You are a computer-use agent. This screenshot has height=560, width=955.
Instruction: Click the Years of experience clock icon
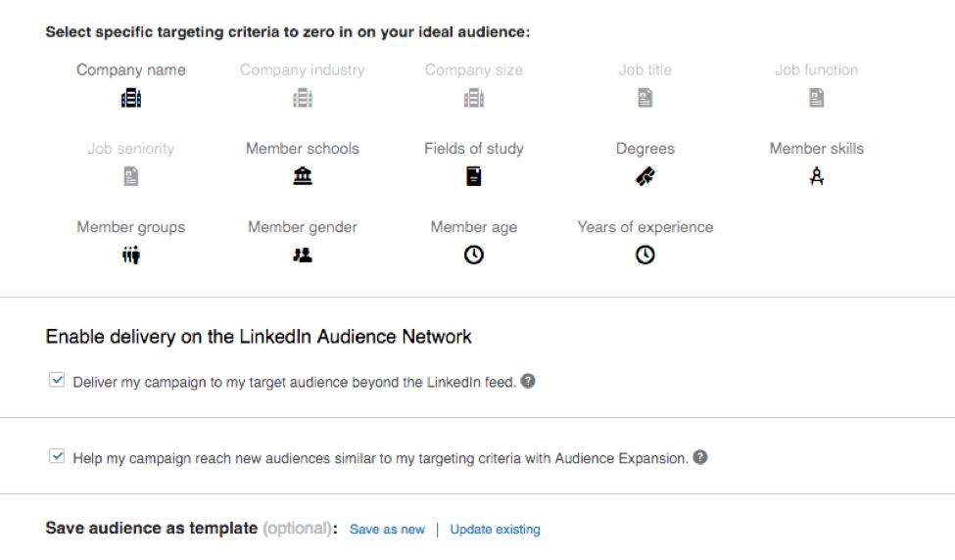645,255
